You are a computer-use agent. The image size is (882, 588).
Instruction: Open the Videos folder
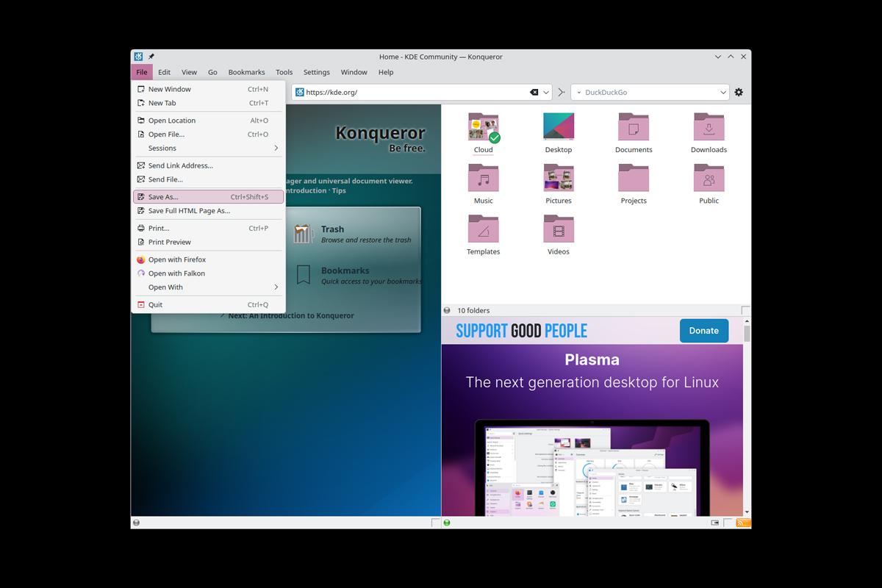[559, 234]
